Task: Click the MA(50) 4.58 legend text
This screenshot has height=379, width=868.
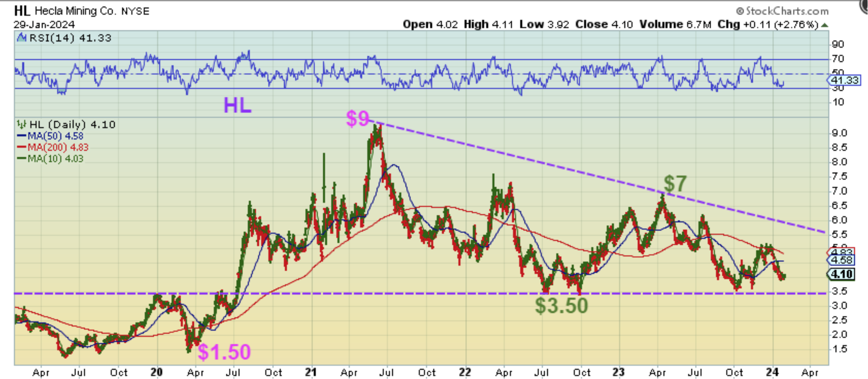Action: point(55,136)
